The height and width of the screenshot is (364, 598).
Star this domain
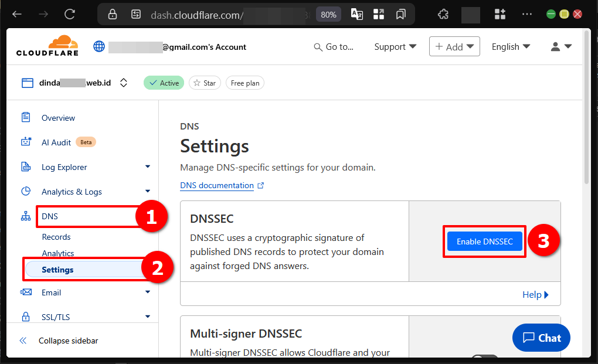tap(205, 83)
